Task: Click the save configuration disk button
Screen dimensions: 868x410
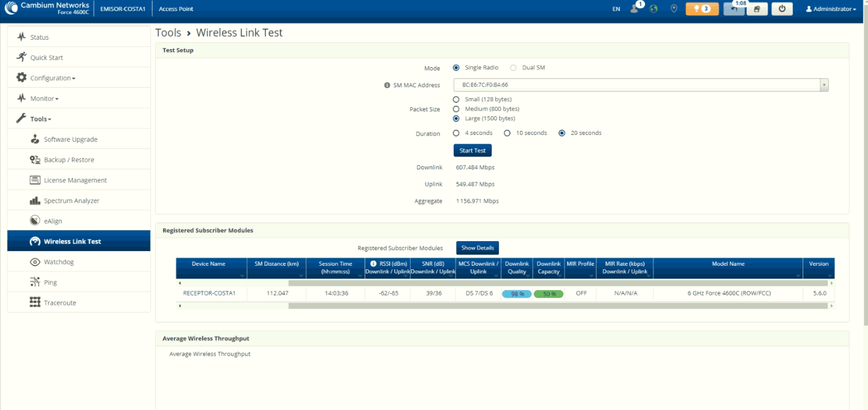Action: click(757, 9)
